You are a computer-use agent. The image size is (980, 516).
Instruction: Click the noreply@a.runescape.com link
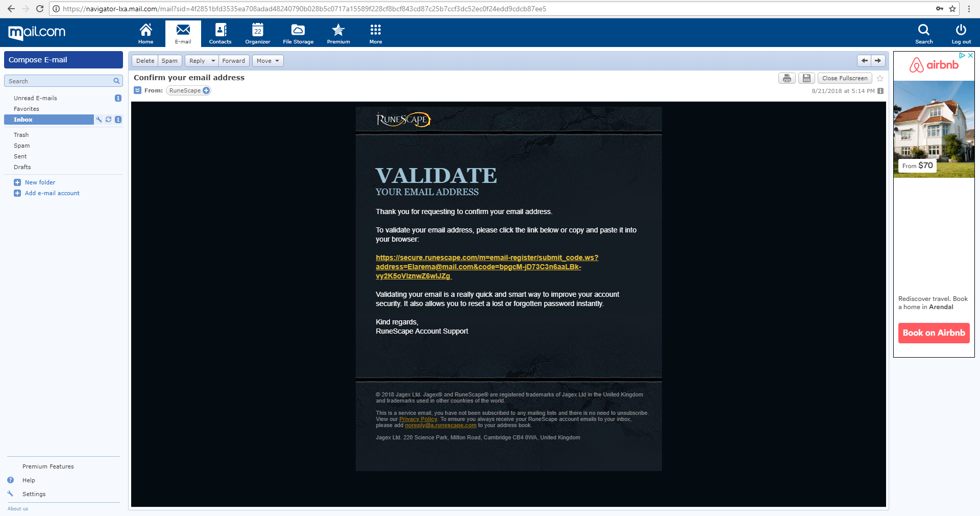point(440,425)
